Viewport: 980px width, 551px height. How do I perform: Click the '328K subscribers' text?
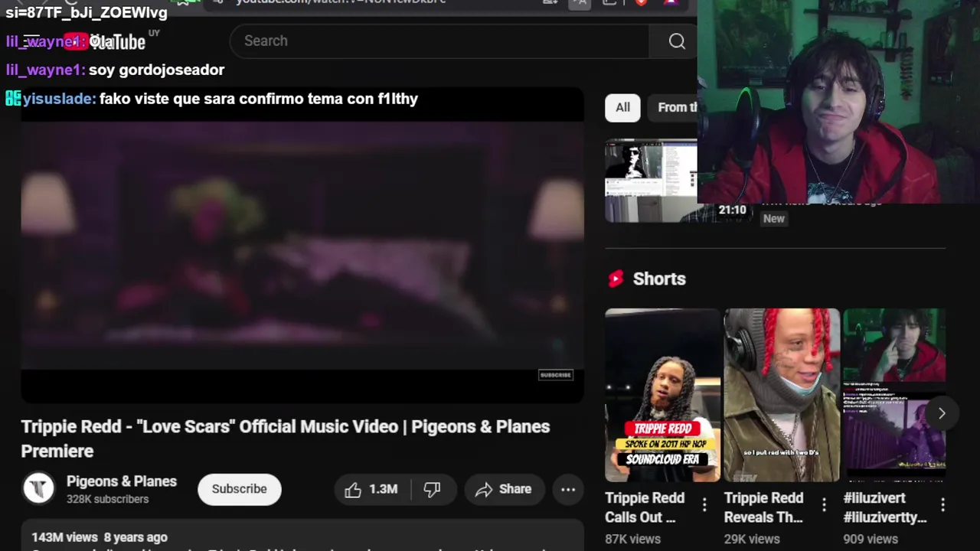[x=107, y=499]
